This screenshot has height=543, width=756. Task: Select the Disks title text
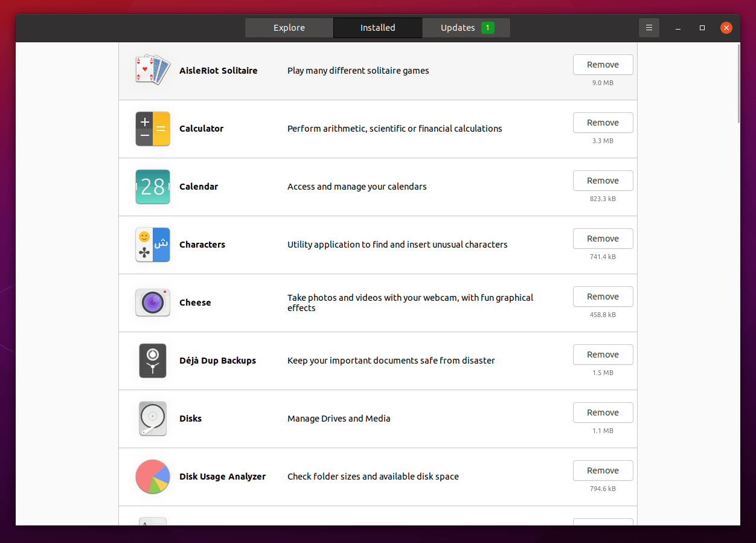[191, 419]
